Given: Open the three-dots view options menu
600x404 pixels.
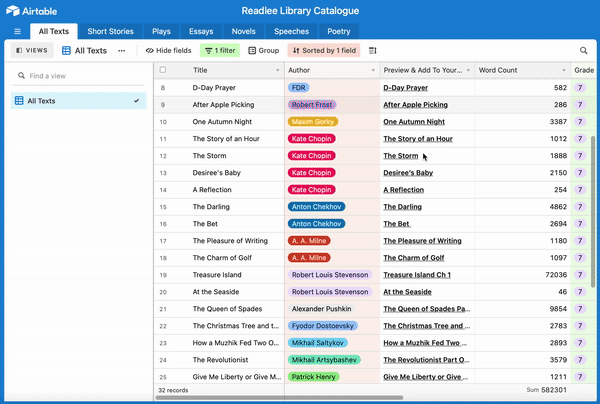Looking at the screenshot, I should pyautogui.click(x=121, y=50).
